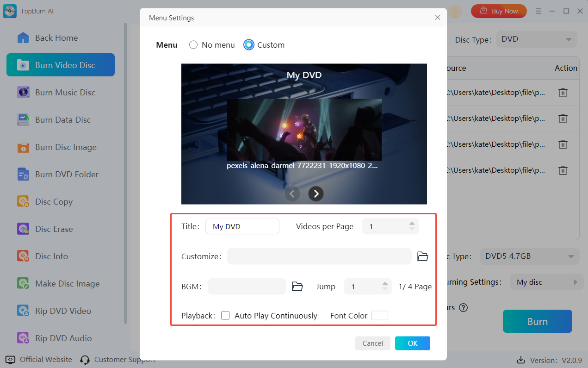Expand the Disc Type DVD dropdown

point(536,39)
